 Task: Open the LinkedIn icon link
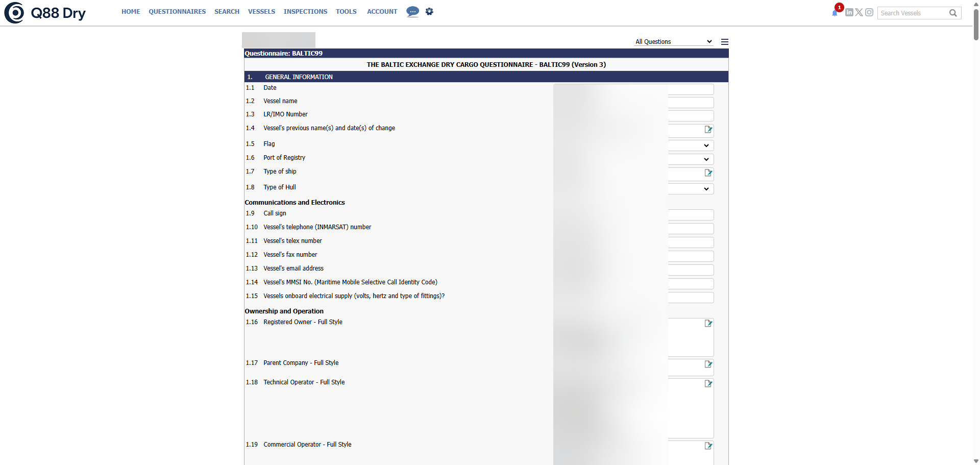[x=849, y=12]
